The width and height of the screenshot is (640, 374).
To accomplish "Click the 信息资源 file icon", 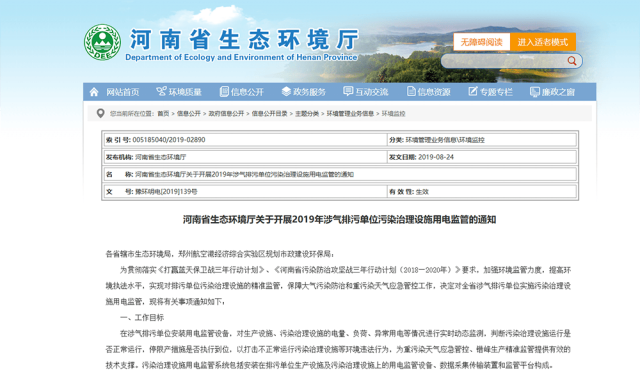I will coord(411,91).
